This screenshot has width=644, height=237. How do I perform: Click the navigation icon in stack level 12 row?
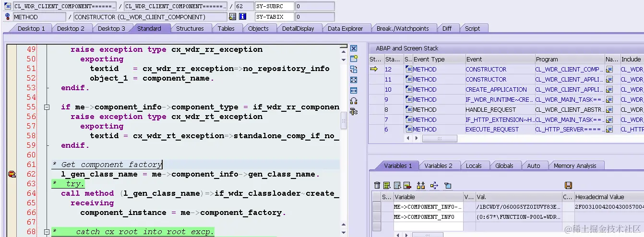(609, 70)
